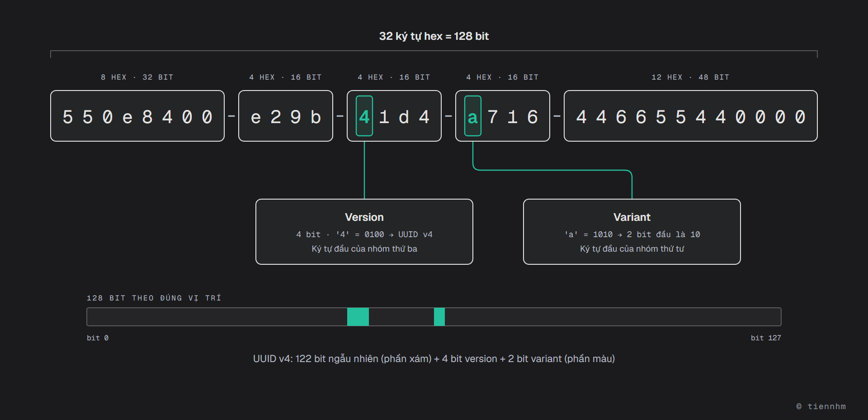The image size is (868, 420).
Task: Click the '32 ký tự hex = 128 bit' heading
Action: 434,36
